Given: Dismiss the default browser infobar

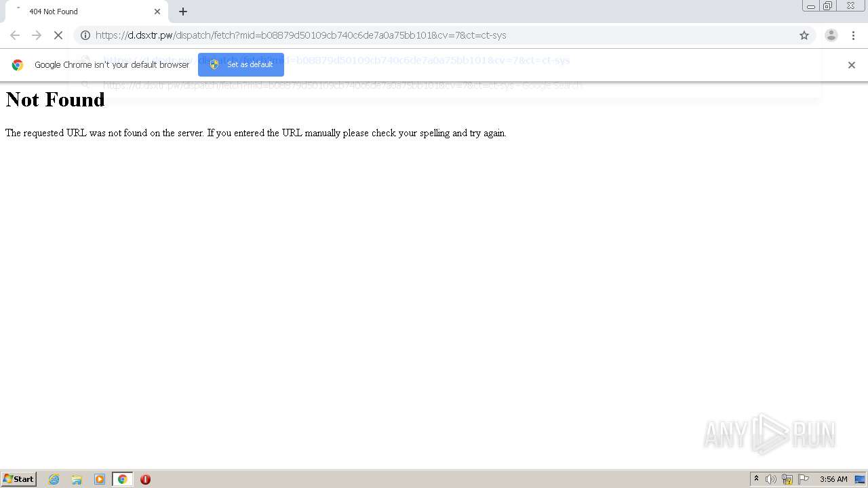Looking at the screenshot, I should coord(852,65).
